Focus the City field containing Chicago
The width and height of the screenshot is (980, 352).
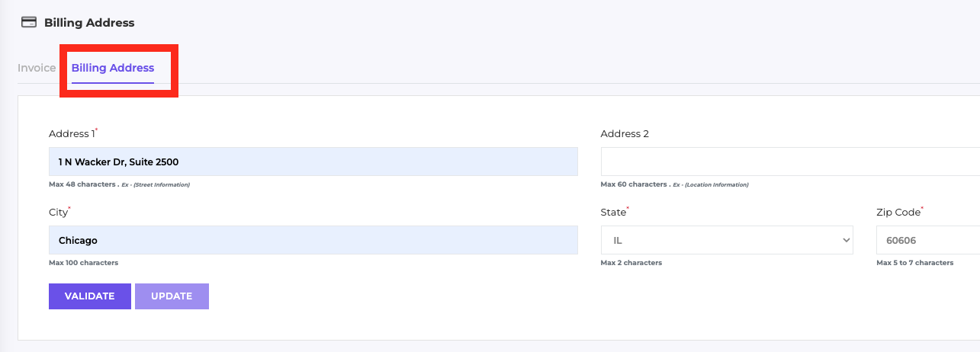point(313,240)
